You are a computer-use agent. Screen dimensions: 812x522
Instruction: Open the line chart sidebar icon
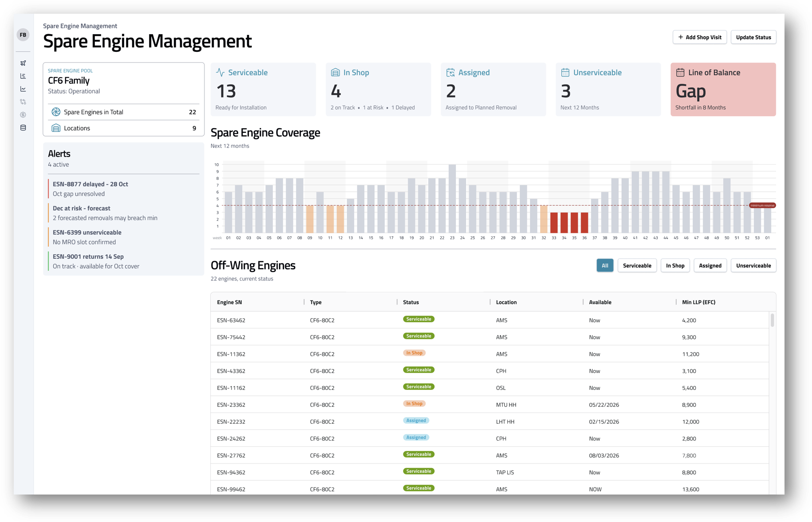tap(23, 89)
